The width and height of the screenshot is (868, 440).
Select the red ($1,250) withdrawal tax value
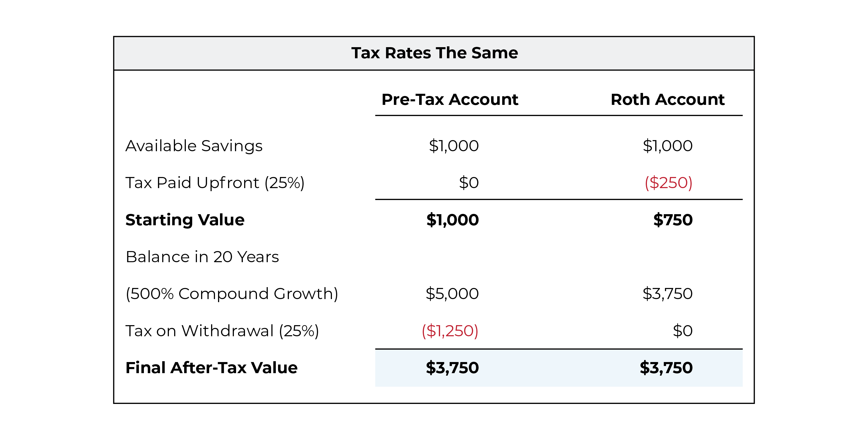pos(450,331)
